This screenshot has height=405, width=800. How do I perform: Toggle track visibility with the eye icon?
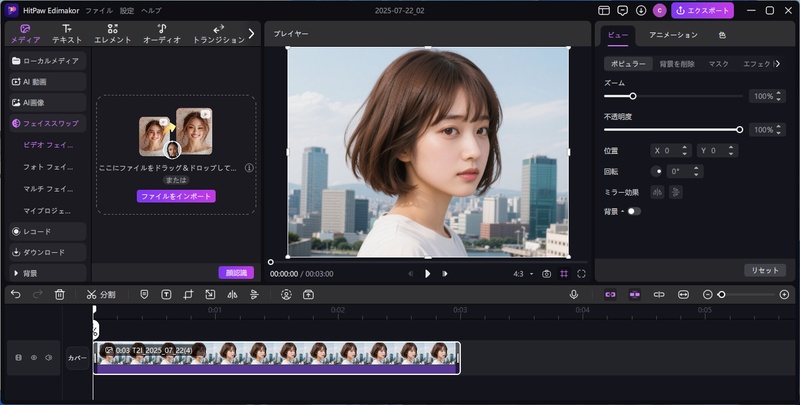point(34,358)
